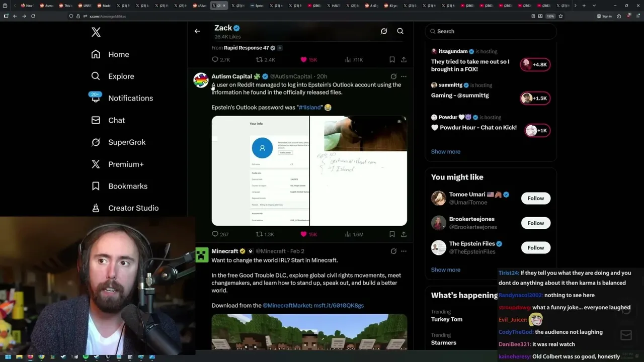Open SuperGrok from the sidebar
This screenshot has height=362, width=644.
coord(118,142)
